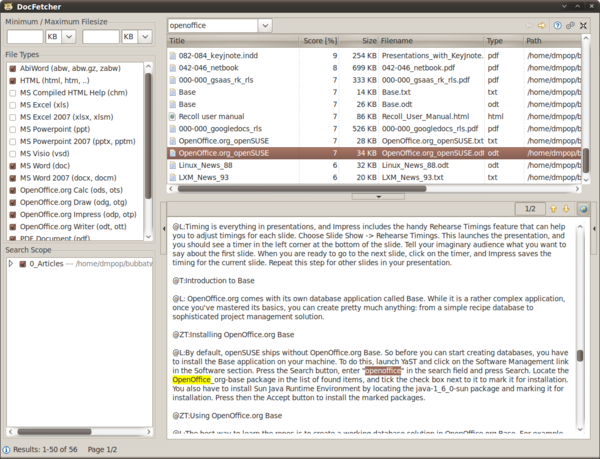The width and height of the screenshot is (600, 459).
Task: Sort results by Score [%] column
Action: [319, 41]
